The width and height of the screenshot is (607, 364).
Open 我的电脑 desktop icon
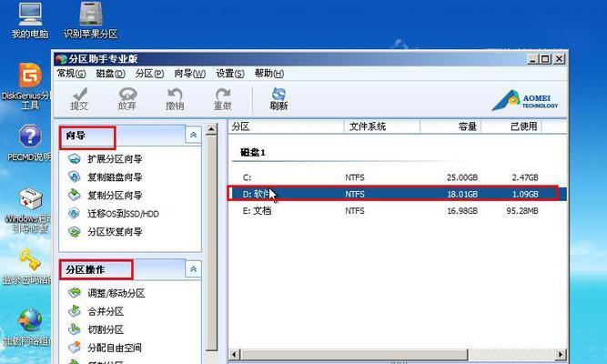tap(30, 20)
